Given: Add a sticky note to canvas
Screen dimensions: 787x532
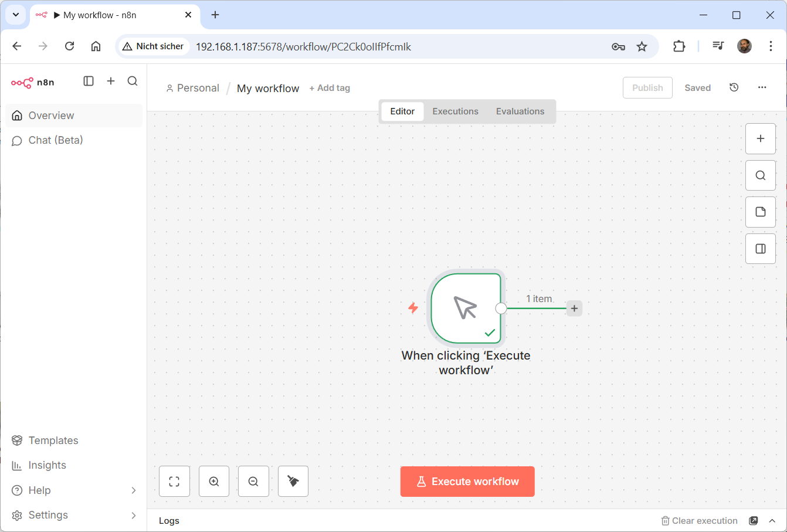Looking at the screenshot, I should (x=761, y=212).
